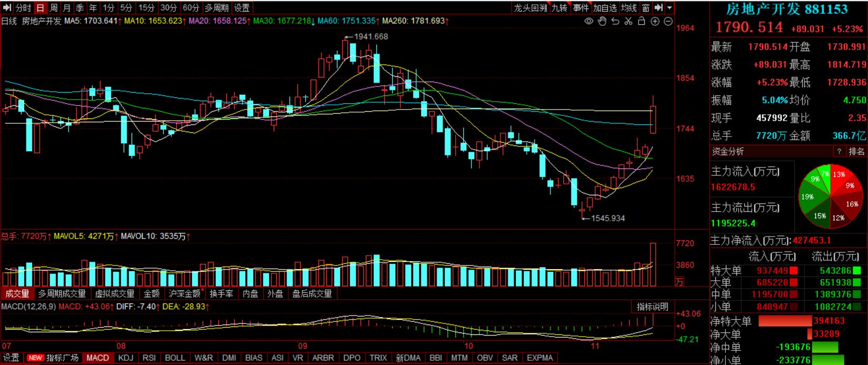The width and height of the screenshot is (868, 365).
Task: Select the 换手率 turnover tab
Action: tap(221, 293)
